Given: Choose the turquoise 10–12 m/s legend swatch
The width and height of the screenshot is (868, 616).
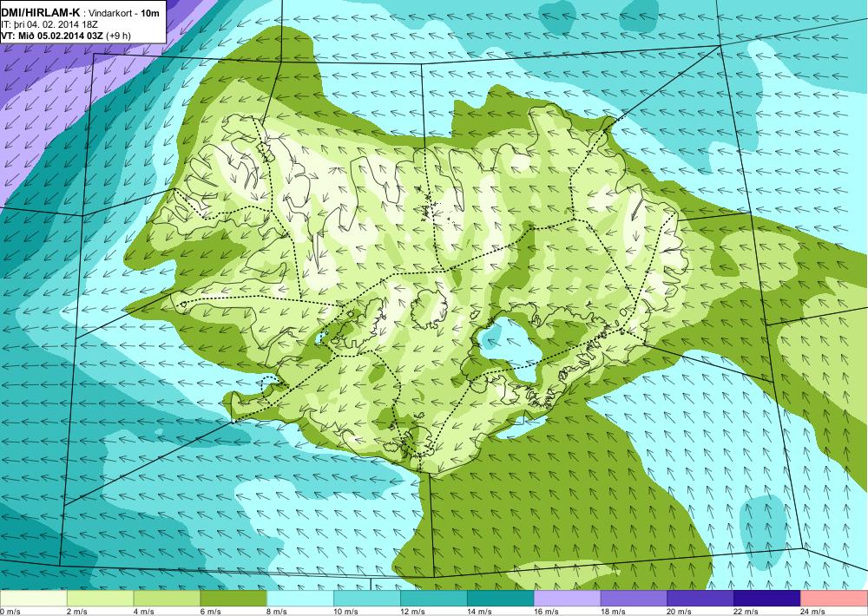Looking at the screenshot, I should pyautogui.click(x=367, y=598).
